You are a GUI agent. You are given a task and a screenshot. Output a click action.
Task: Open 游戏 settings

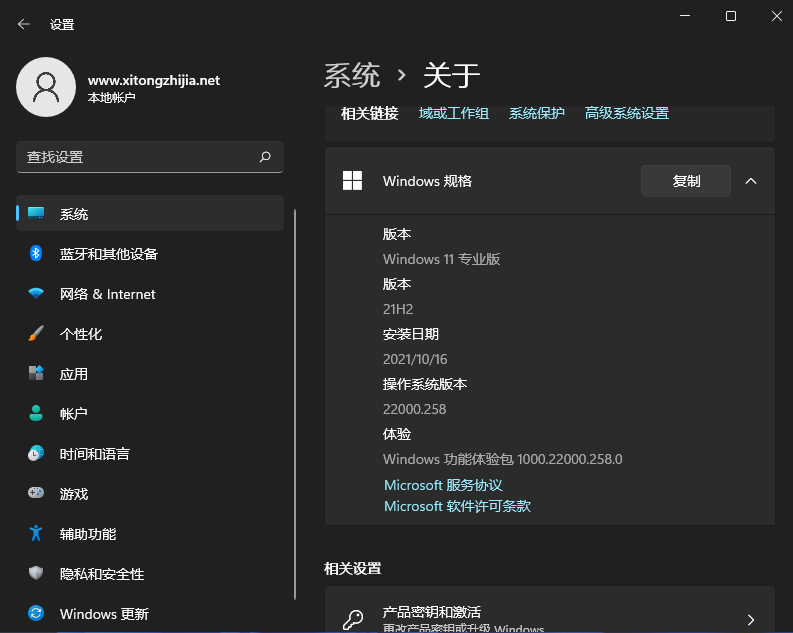pos(150,493)
